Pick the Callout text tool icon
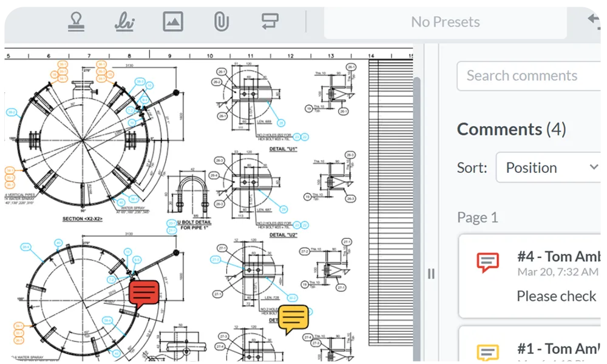Viewport: 607px width, 364px height. coord(270,22)
